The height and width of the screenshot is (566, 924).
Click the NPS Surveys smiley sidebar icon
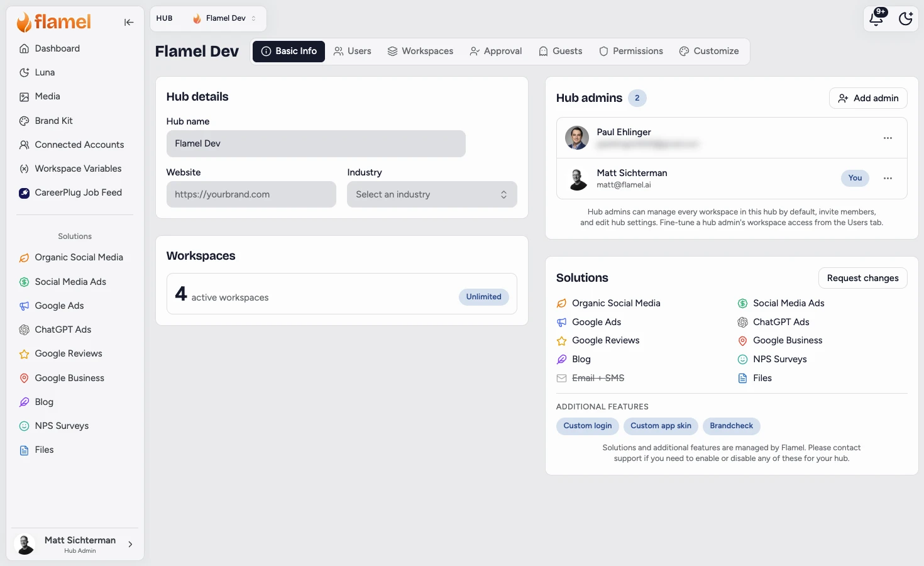[24, 426]
